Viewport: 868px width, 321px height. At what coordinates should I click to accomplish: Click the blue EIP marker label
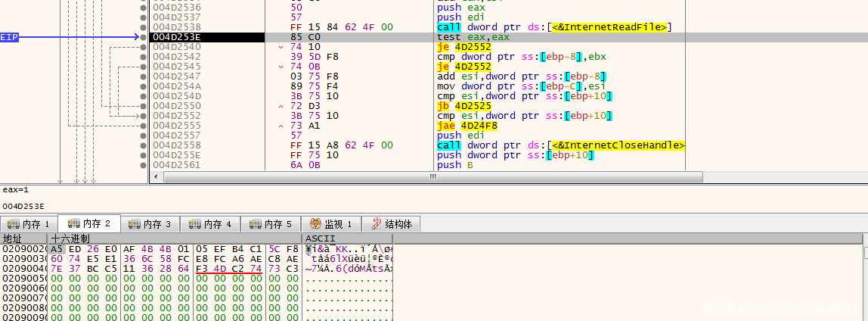click(x=10, y=36)
